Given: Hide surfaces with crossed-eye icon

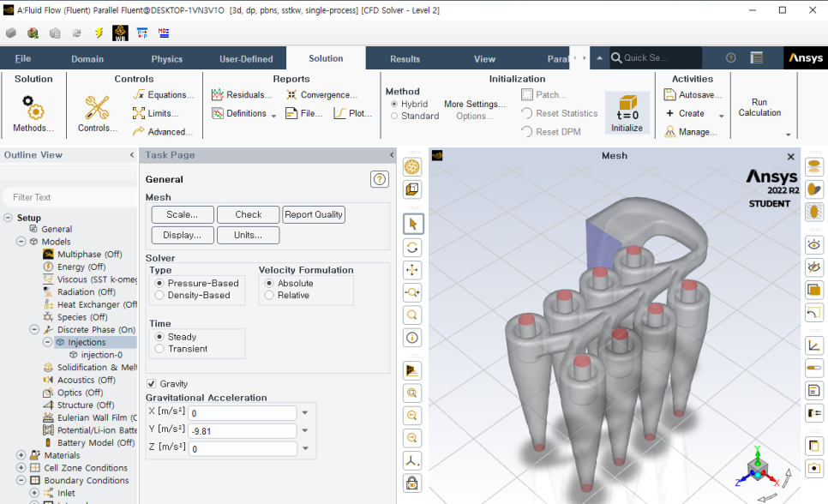Looking at the screenshot, I should (814, 267).
